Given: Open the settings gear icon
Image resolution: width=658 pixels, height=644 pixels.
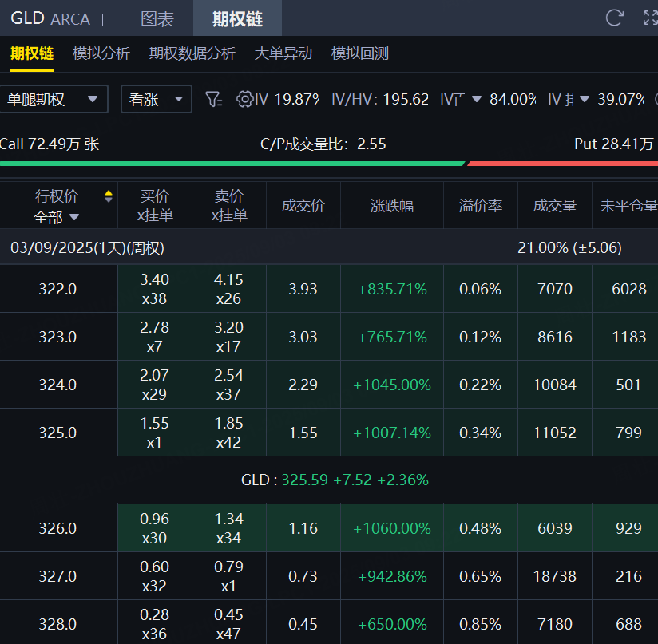Looking at the screenshot, I should tap(244, 99).
